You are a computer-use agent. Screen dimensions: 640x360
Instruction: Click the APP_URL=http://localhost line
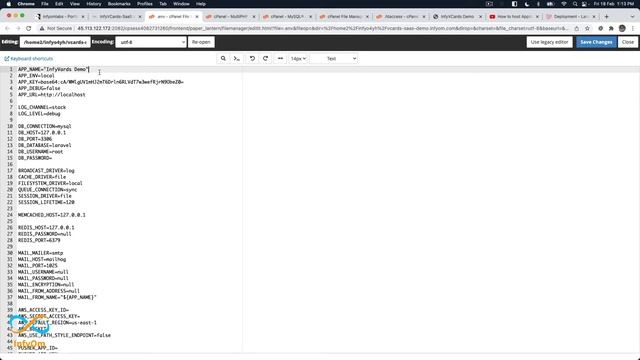[x=51, y=95]
